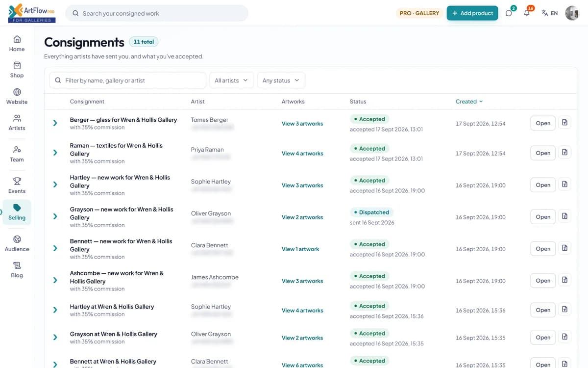Open Artists section in sidebar

tap(17, 122)
